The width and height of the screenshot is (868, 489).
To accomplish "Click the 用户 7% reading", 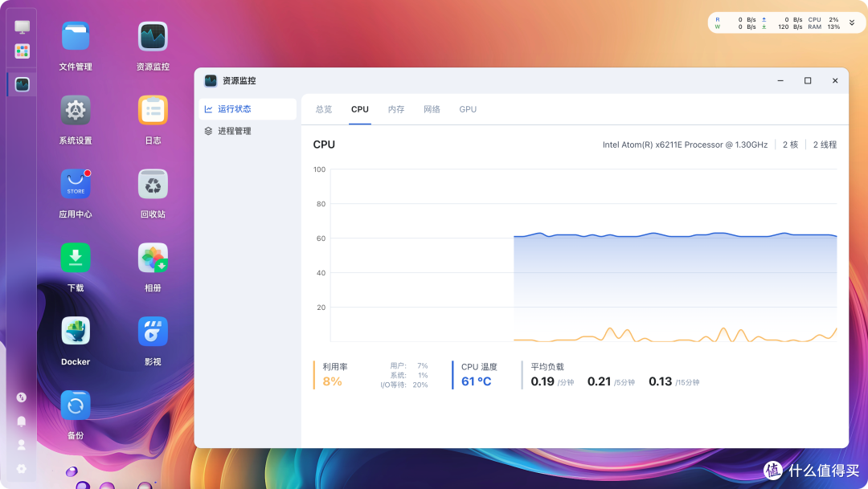I will (x=408, y=365).
